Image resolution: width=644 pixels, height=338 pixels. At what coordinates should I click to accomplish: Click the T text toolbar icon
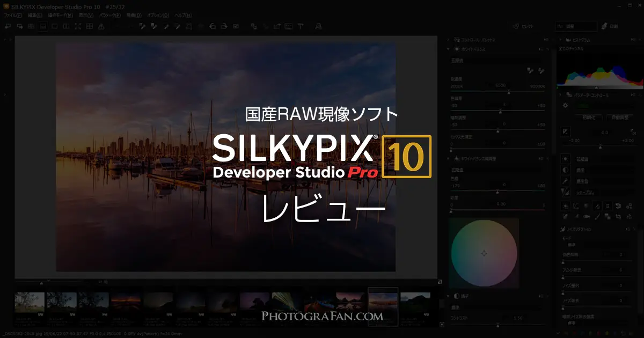[x=301, y=26]
